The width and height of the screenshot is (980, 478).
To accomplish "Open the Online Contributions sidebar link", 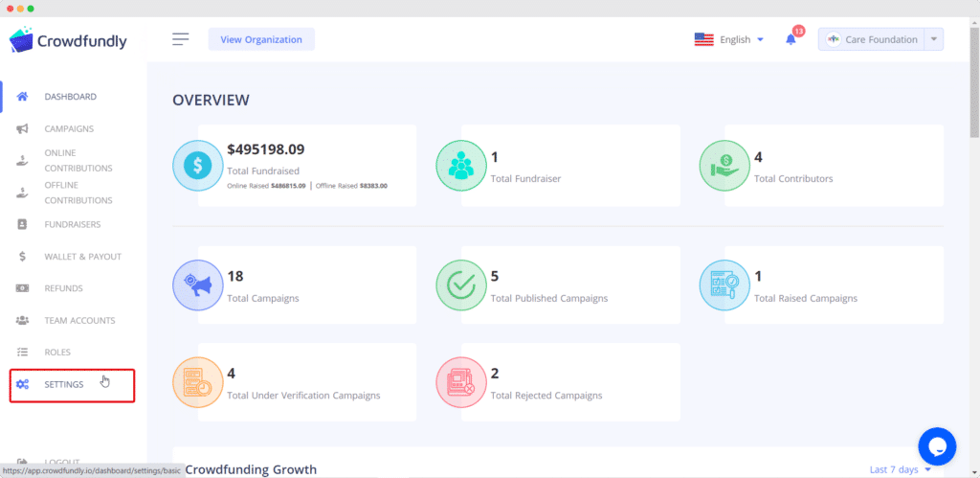I will point(78,161).
